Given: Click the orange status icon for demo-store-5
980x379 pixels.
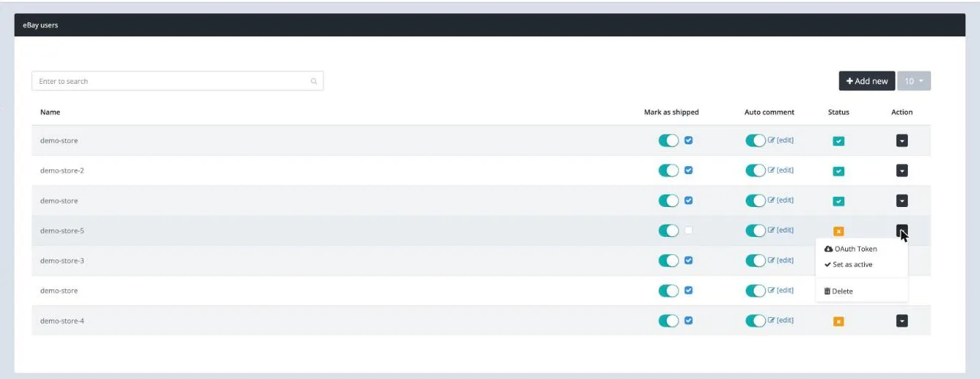Looking at the screenshot, I should tap(839, 231).
